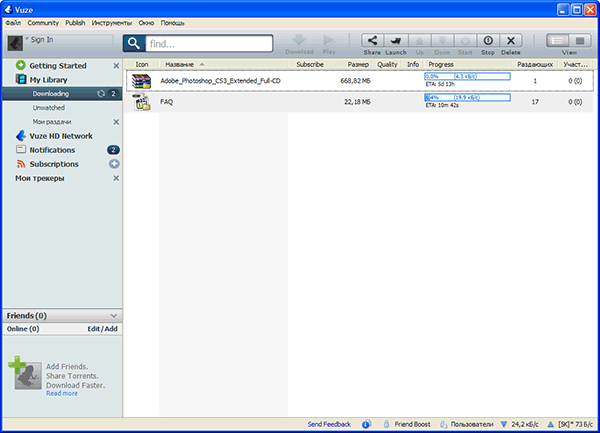Open My Library in sidebar
Image resolution: width=600 pixels, height=433 pixels.
pyautogui.click(x=48, y=80)
